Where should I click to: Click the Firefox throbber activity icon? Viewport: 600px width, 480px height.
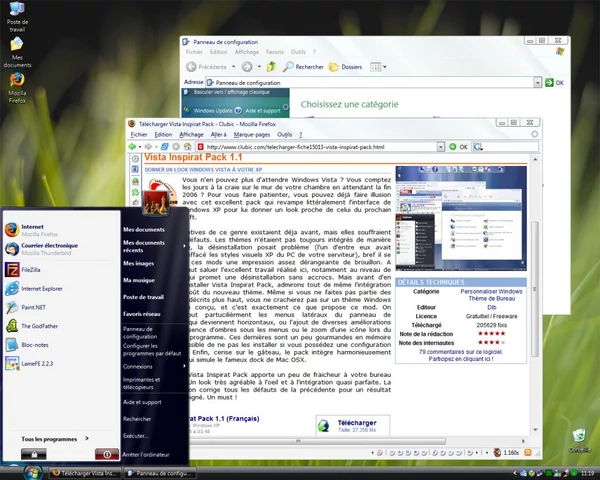535,134
